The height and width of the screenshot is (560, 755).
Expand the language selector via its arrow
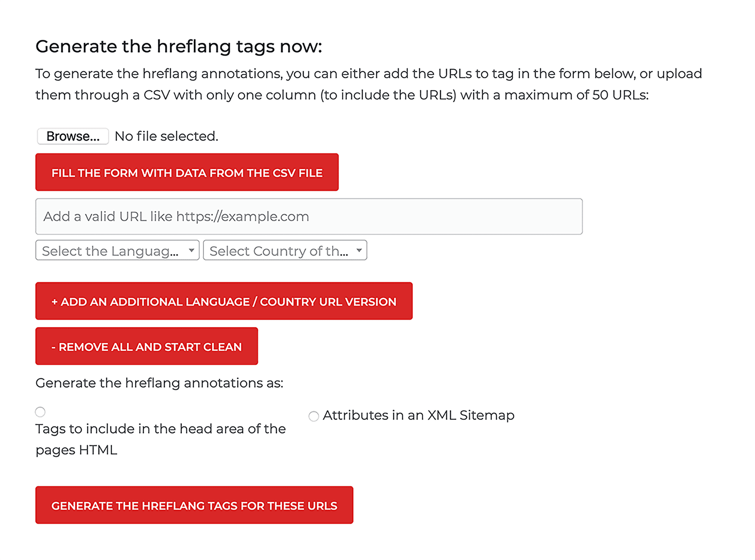pos(192,250)
